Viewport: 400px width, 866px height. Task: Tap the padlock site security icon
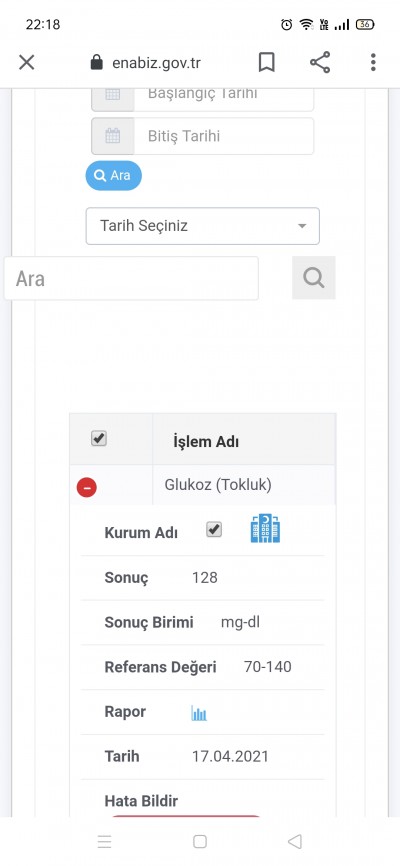[x=97, y=62]
